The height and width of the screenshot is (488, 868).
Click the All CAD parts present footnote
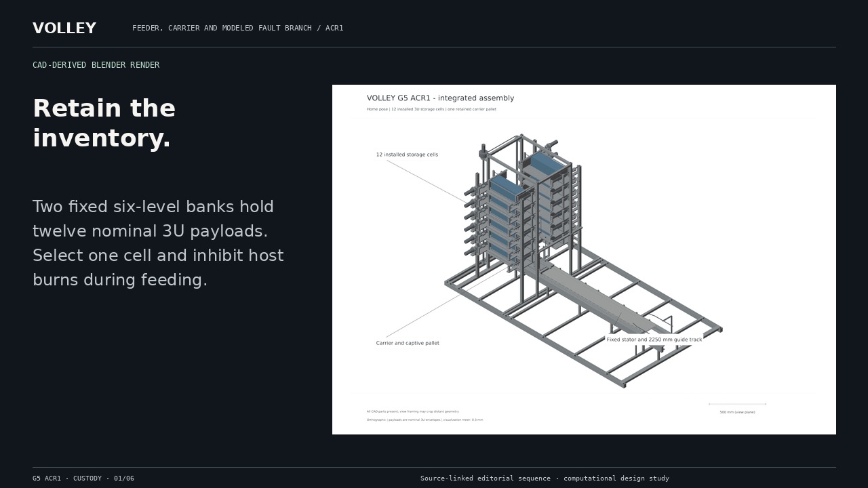pyautogui.click(x=412, y=411)
